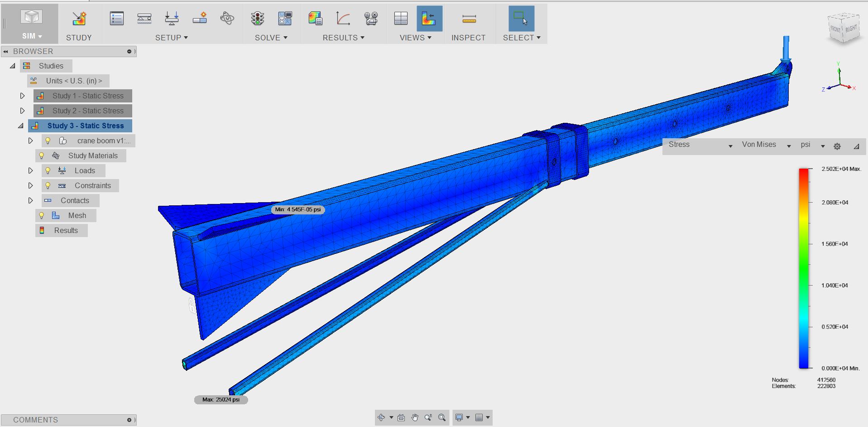Click the Animate results icon
868x427 pixels.
pos(371,19)
